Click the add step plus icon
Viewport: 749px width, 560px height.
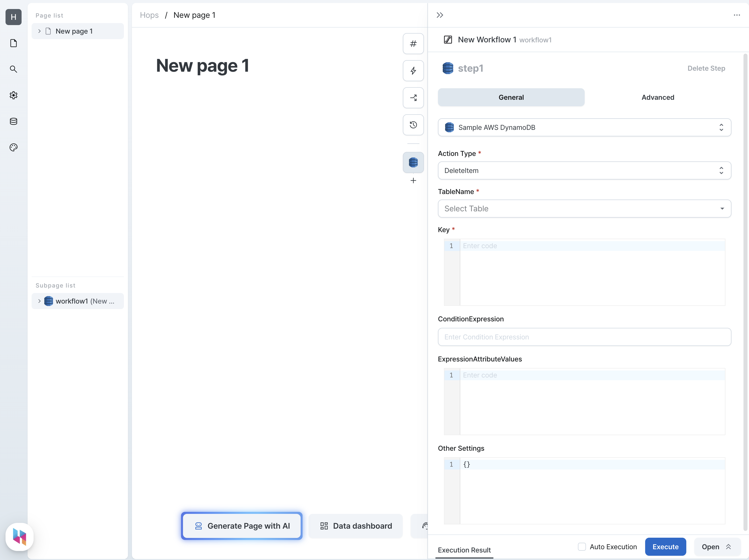pyautogui.click(x=413, y=180)
